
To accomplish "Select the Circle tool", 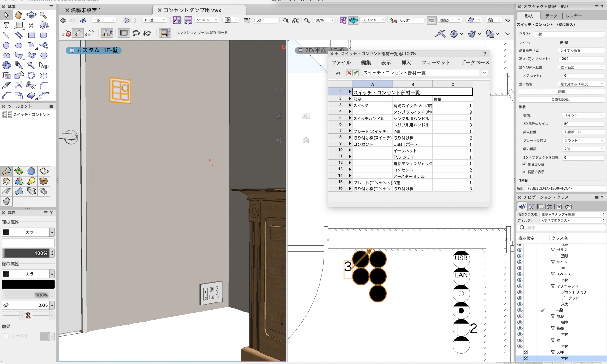I will pyautogui.click(x=6, y=45).
